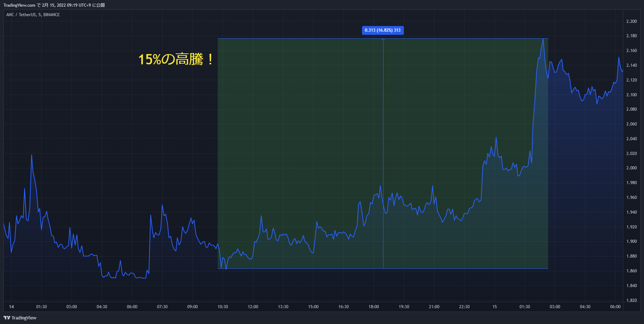Click the 15:00 time axis label
Image resolution: width=644 pixels, height=324 pixels.
click(313, 307)
